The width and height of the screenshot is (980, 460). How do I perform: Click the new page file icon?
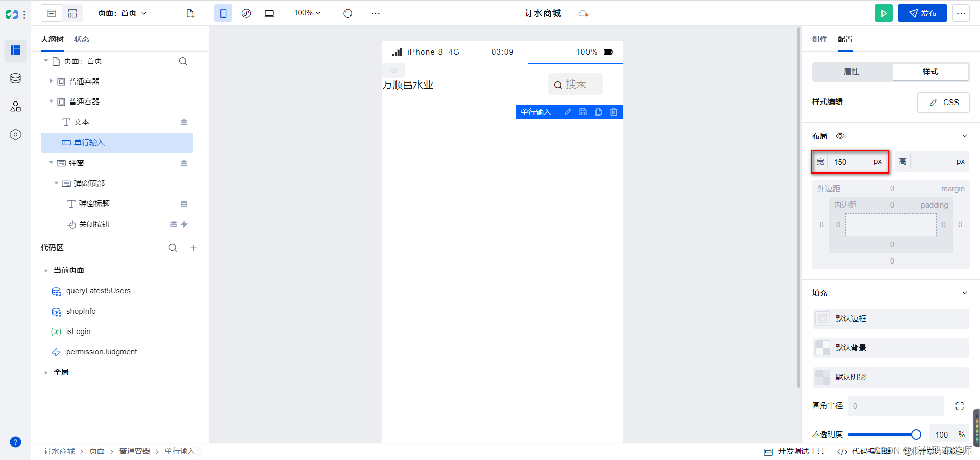tap(190, 13)
